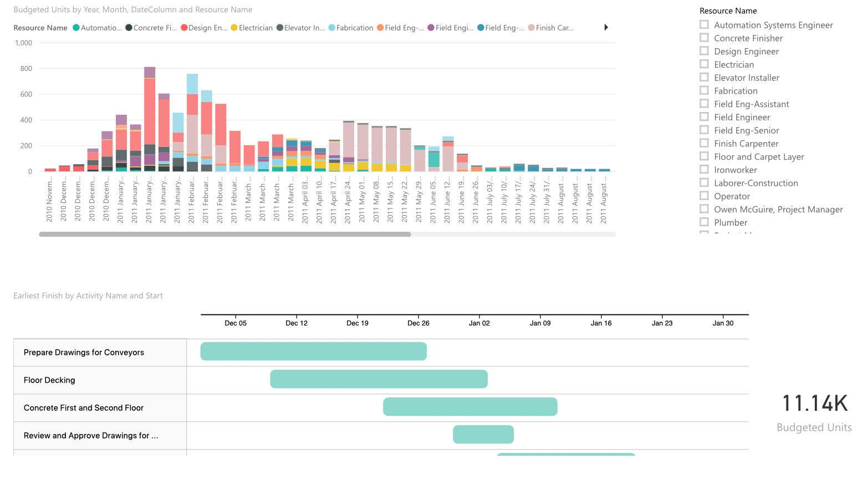
Task: Click the tallest January 2011 stacked column
Action: [x=150, y=119]
